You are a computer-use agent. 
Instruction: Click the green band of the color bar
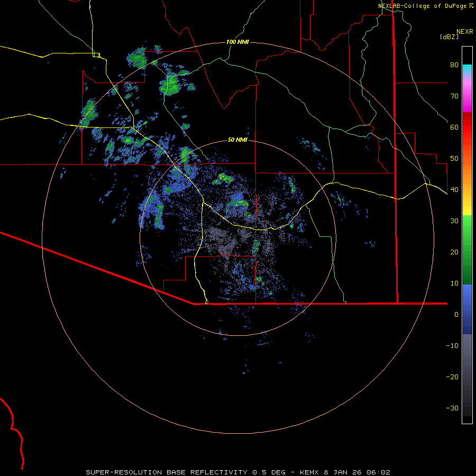(467, 250)
